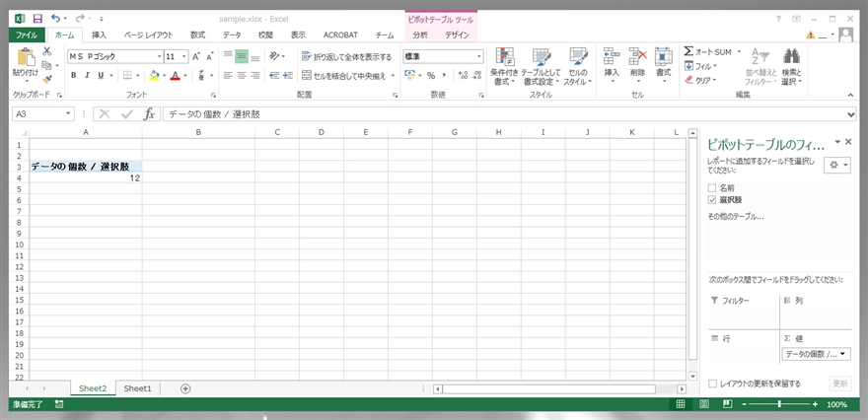
Task: Click the Help question mark button
Action: (779, 19)
